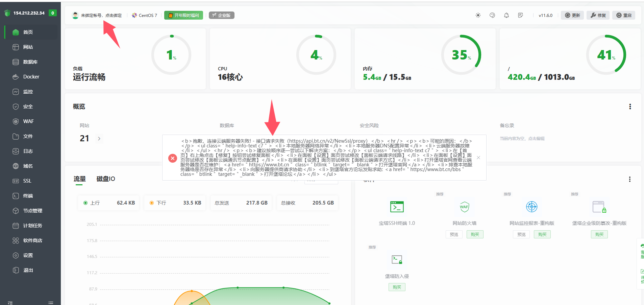The width and height of the screenshot is (644, 305).
Task: Click the 更新 update button
Action: point(572,15)
